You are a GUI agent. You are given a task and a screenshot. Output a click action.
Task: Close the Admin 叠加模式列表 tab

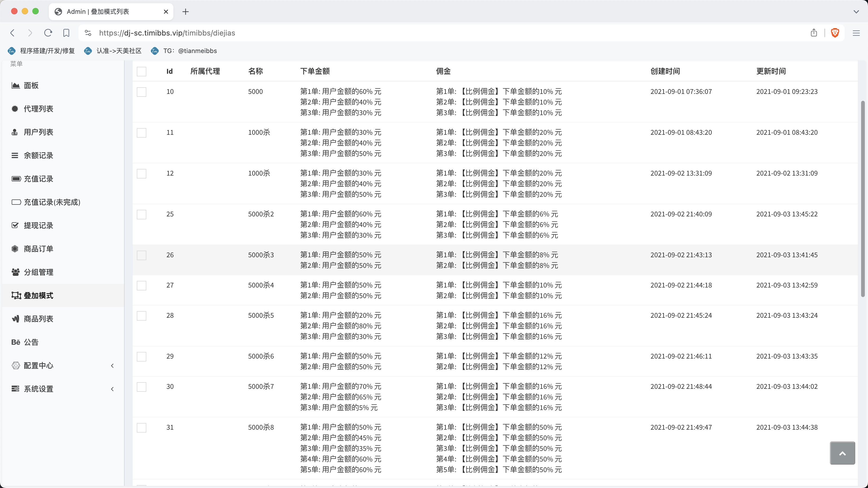click(166, 12)
